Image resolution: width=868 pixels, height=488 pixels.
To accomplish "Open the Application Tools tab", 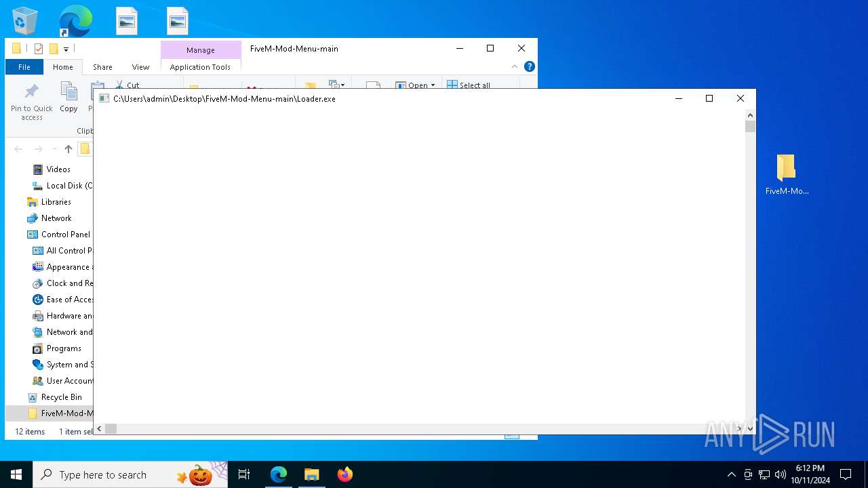I will click(x=200, y=67).
